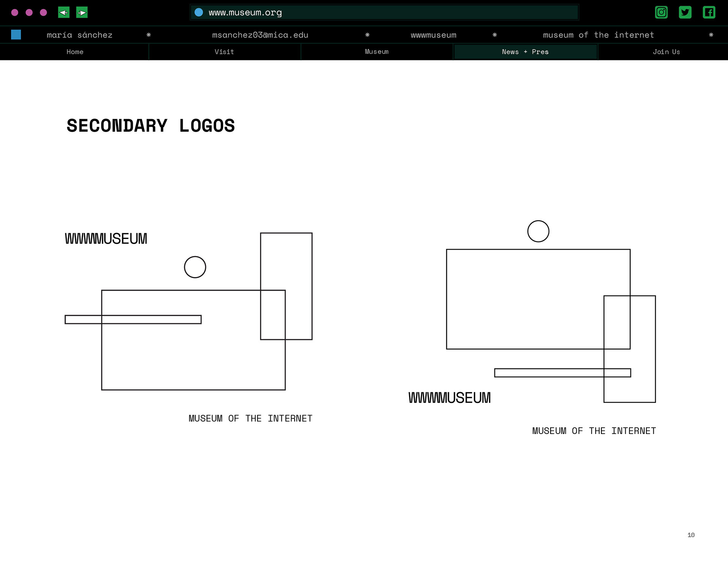Click museum of the internet header text
Screen dimensions: 728x563
click(598, 35)
